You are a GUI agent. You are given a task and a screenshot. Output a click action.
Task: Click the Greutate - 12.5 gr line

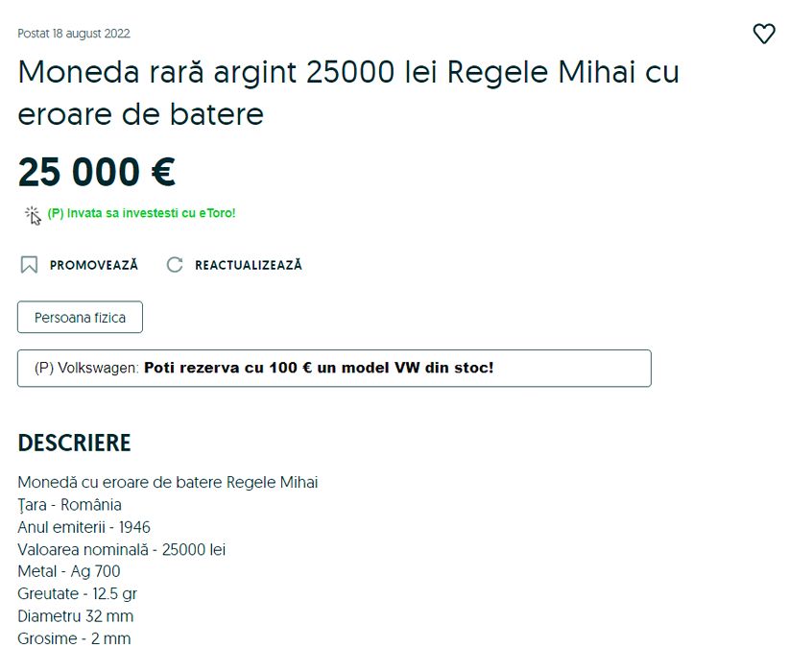click(x=77, y=594)
